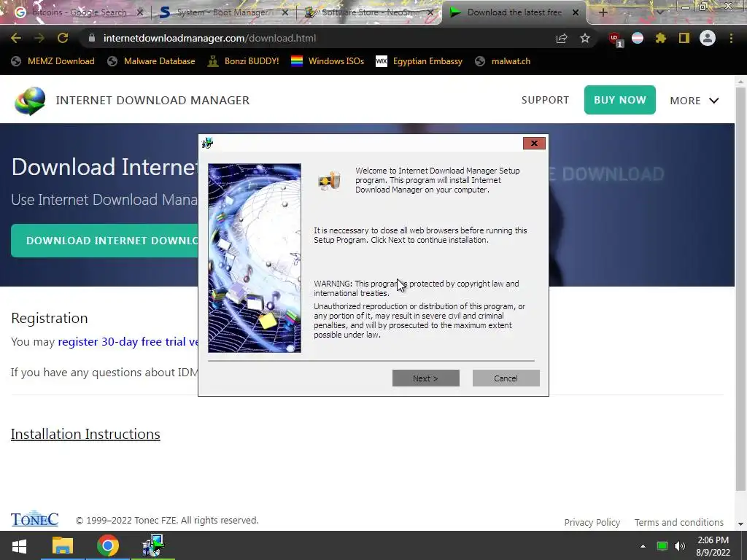Viewport: 747px width, 560px height.
Task: Open the Windows ISOs bookmark
Action: tap(328, 61)
